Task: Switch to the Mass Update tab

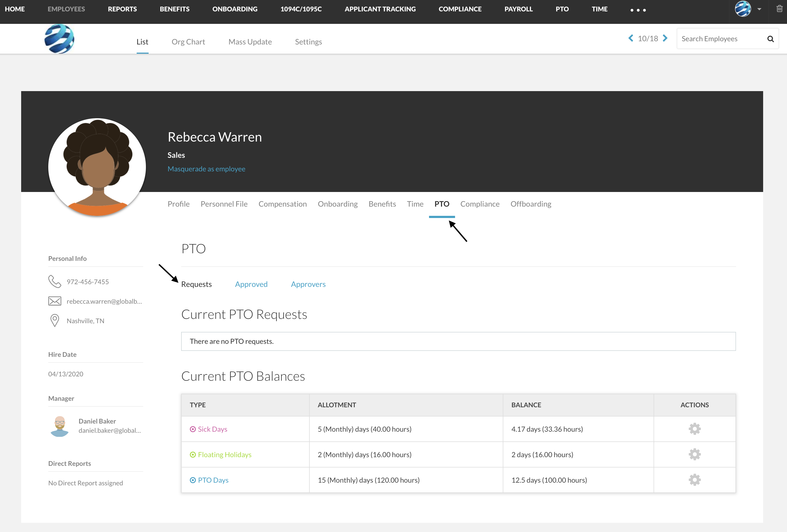Action: pos(250,42)
